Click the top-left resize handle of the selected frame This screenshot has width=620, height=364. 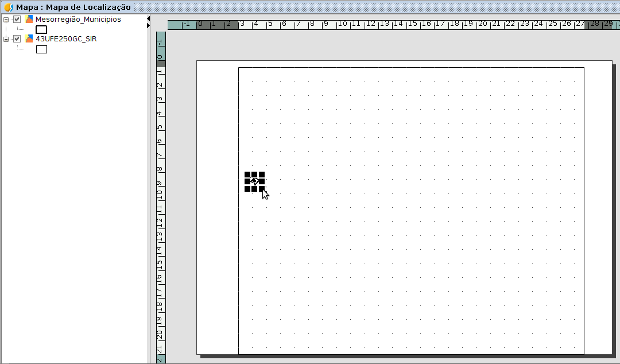click(x=247, y=174)
